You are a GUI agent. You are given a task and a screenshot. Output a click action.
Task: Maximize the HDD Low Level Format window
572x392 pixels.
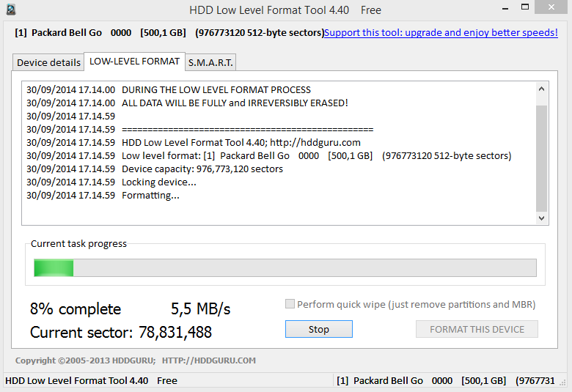[525, 7]
